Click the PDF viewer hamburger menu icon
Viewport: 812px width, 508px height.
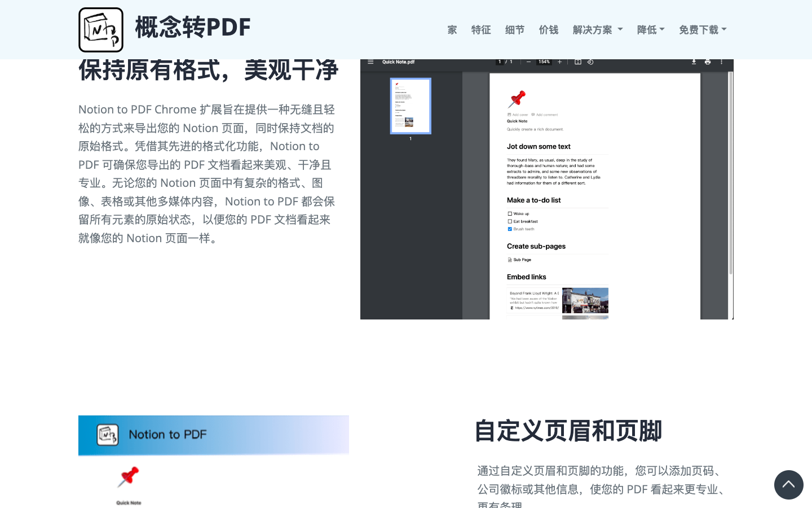pyautogui.click(x=370, y=62)
